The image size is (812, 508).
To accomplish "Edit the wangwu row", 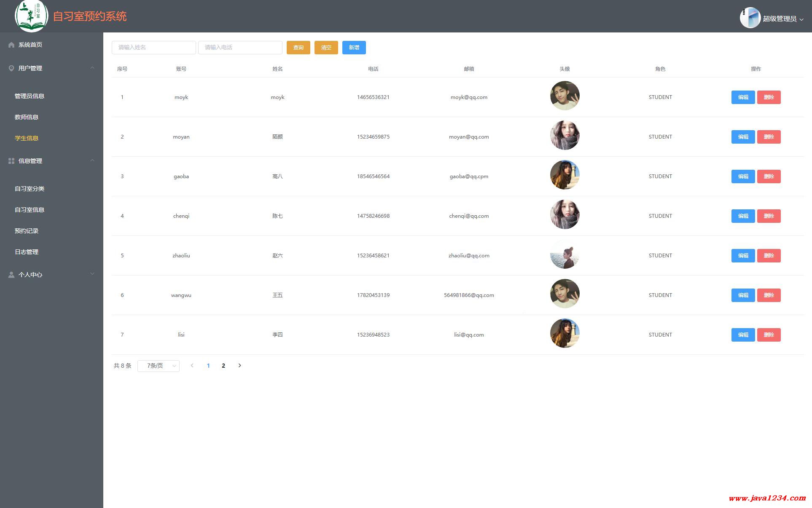I will tap(743, 295).
